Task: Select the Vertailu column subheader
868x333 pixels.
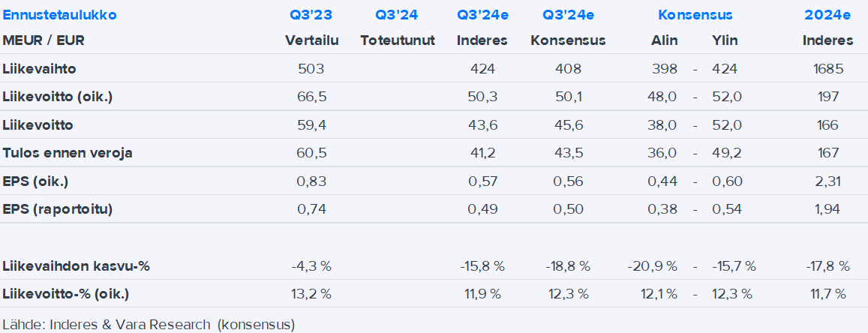Action: [311, 40]
